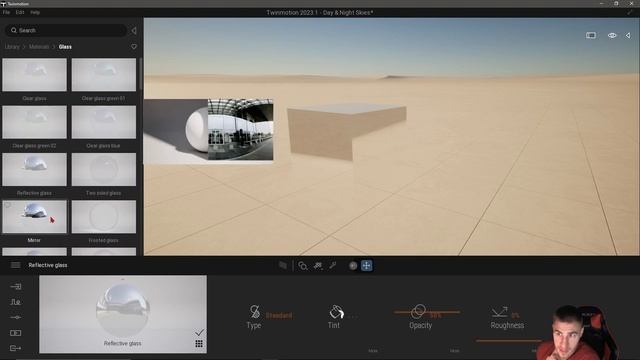
Task: Click the library panel scrollbar
Action: point(140,74)
